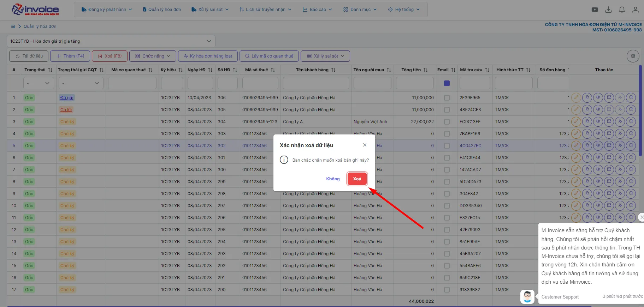Viewport: 644px width, 307px height.
Task: Open table settings gear icon
Action: [x=633, y=56]
